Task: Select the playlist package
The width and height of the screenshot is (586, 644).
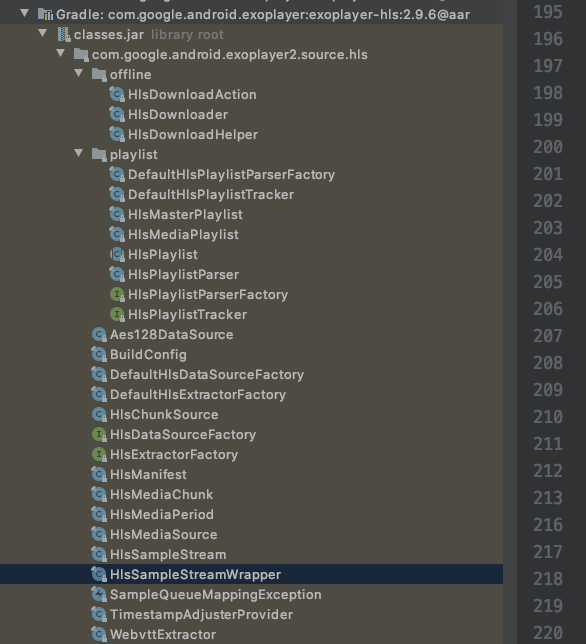Action: [x=133, y=155]
